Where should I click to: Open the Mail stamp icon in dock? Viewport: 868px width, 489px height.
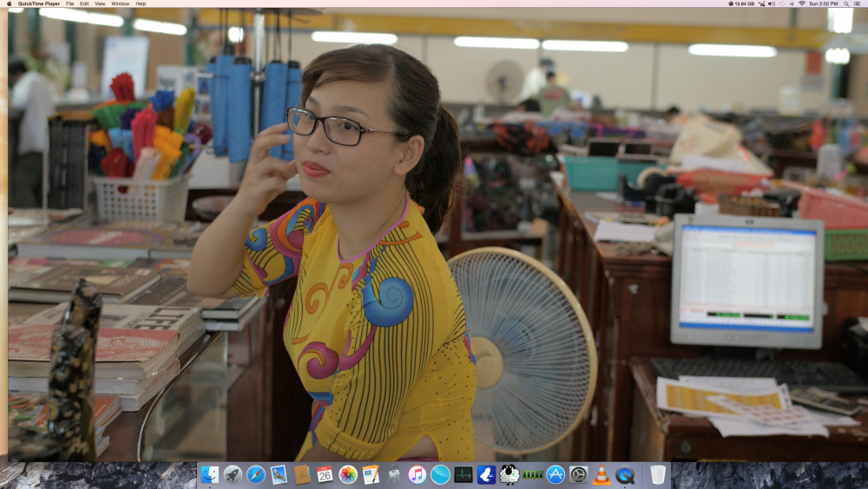tap(279, 474)
